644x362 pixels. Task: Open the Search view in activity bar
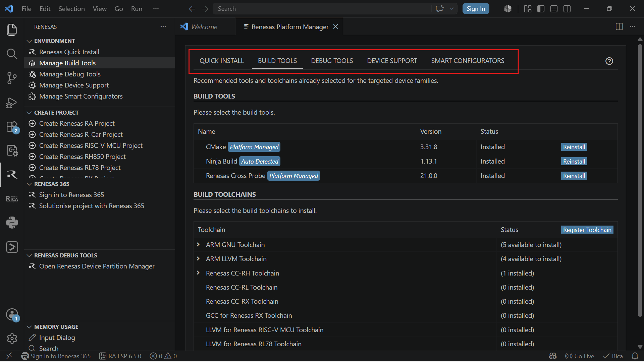[12, 54]
